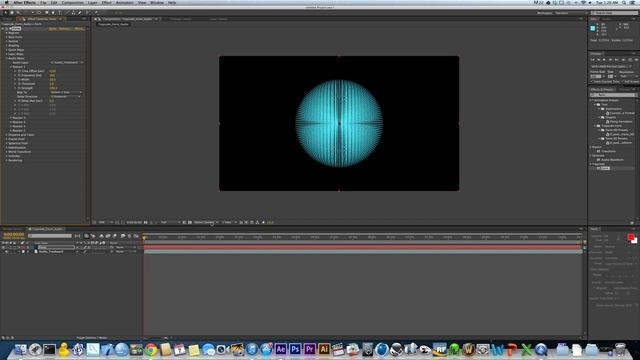
Task: Open App Store from the Dock
Action: [266, 349]
